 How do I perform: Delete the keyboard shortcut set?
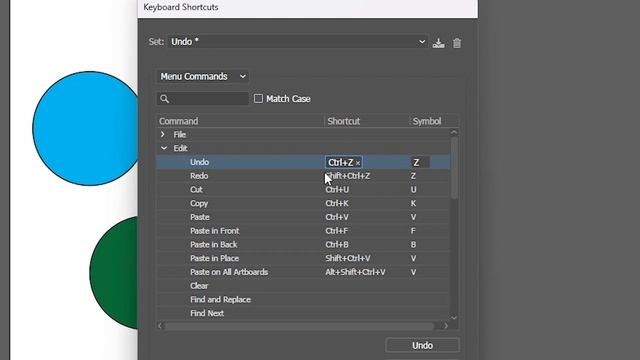[457, 42]
